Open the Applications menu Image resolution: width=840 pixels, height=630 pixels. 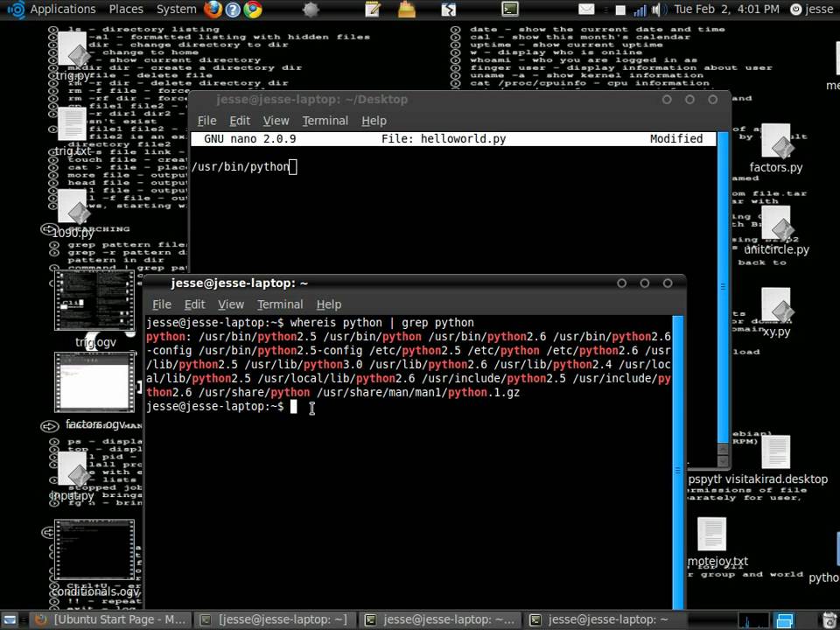click(63, 9)
